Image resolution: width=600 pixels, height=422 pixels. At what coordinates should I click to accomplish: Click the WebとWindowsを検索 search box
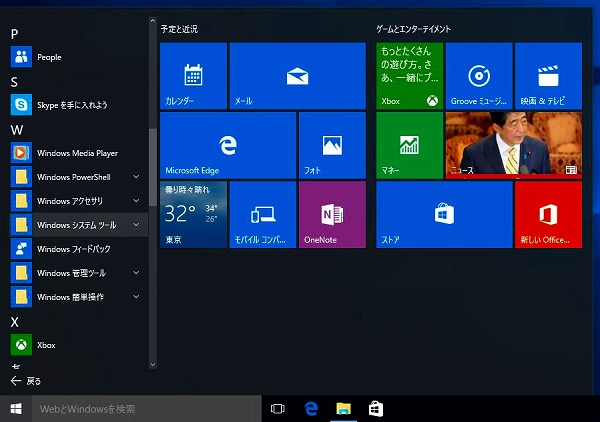point(147,409)
